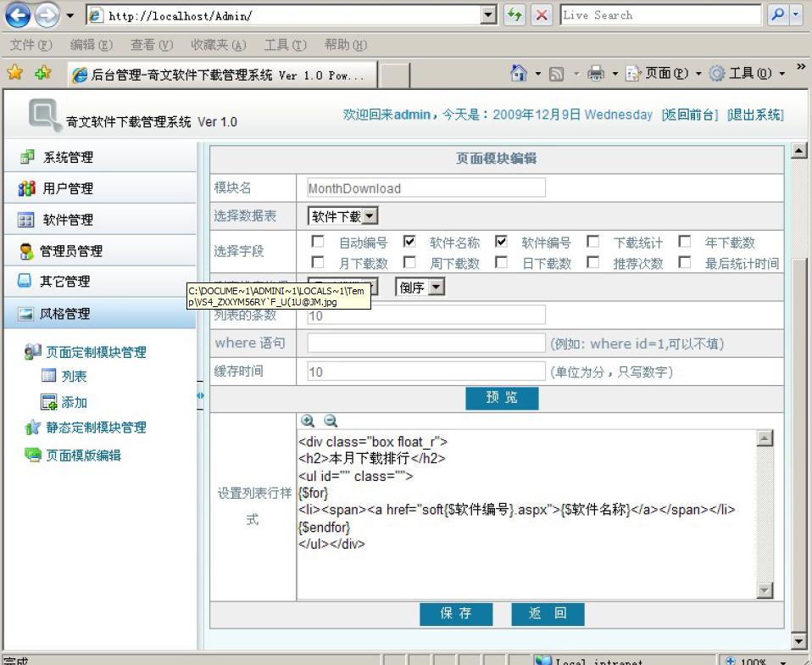This screenshot has width=812, height=665.
Task: Open the 帮助(H) menu
Action: pos(346,45)
